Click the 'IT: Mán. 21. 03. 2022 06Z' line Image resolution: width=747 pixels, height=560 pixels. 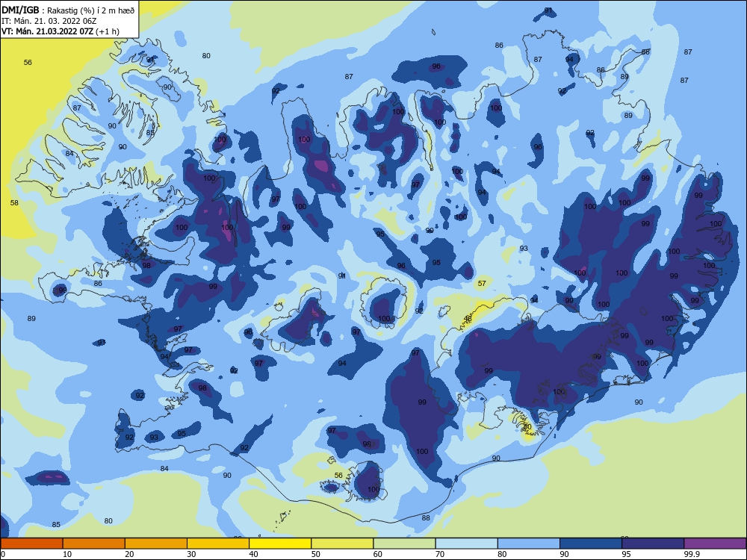point(49,21)
